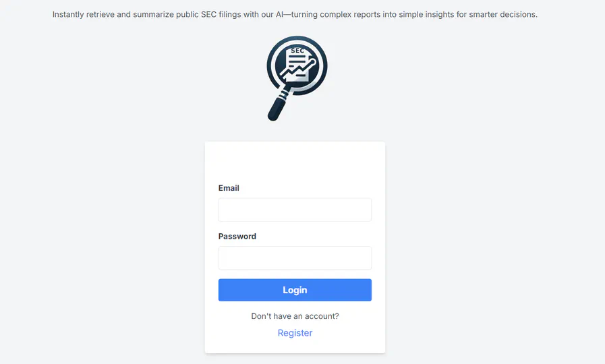Click the SEC lettering inside the logo
The image size is (605, 364).
point(297,51)
